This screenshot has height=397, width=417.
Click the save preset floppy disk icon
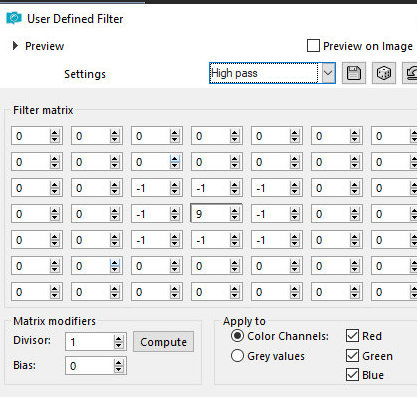(x=354, y=73)
